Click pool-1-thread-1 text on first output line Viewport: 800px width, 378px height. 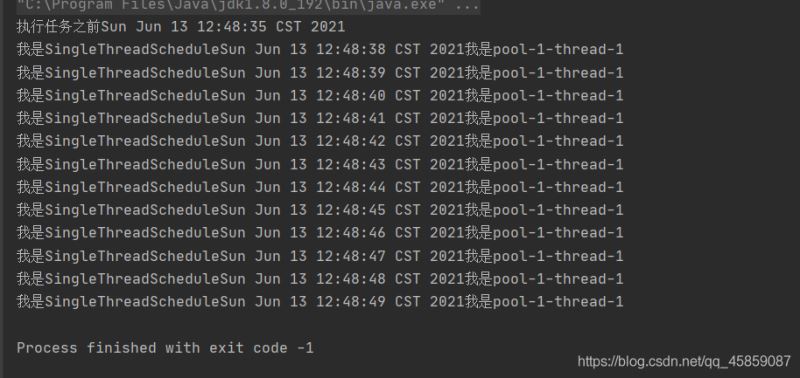click(x=558, y=49)
